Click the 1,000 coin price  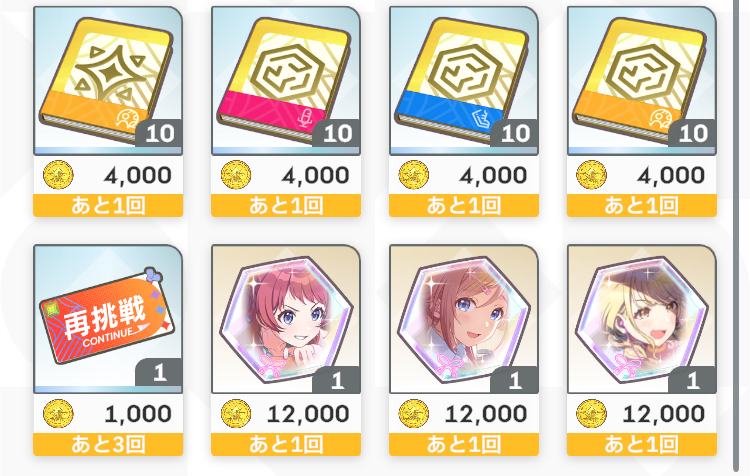pos(138,414)
